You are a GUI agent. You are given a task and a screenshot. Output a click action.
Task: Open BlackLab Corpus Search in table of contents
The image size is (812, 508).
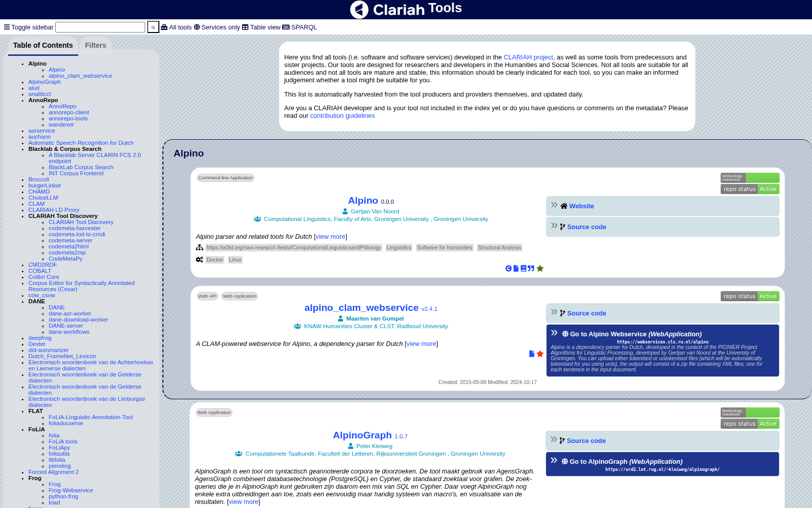point(81,167)
